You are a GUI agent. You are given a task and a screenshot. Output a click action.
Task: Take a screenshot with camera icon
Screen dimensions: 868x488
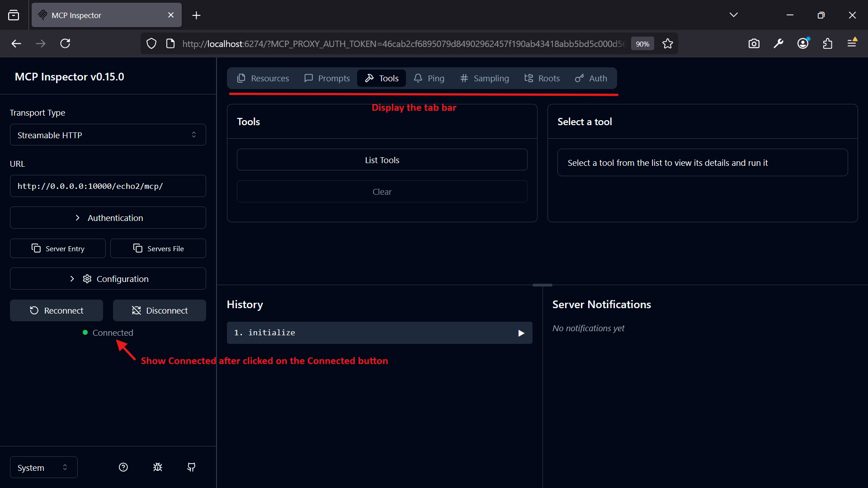(x=754, y=44)
